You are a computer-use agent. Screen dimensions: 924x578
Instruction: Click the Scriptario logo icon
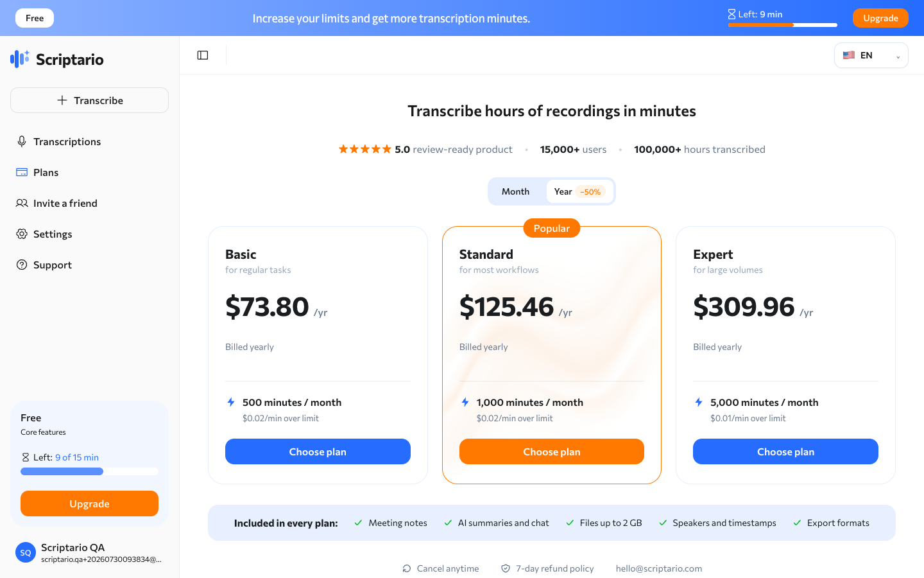[x=20, y=58]
